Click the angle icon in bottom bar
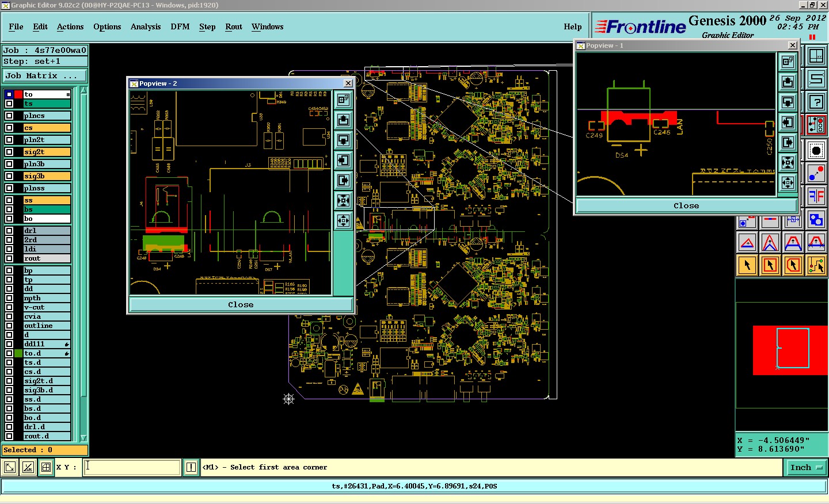The height and width of the screenshot is (504, 829). tap(28, 467)
